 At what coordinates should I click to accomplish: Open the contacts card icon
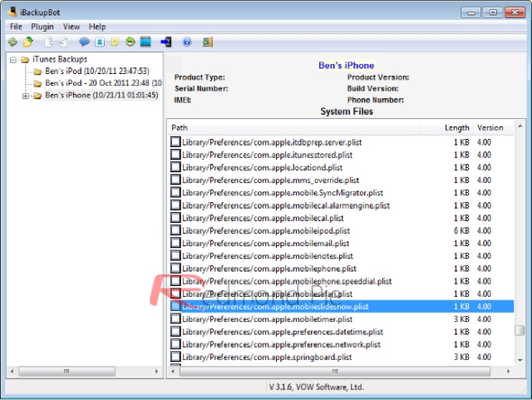tap(100, 42)
